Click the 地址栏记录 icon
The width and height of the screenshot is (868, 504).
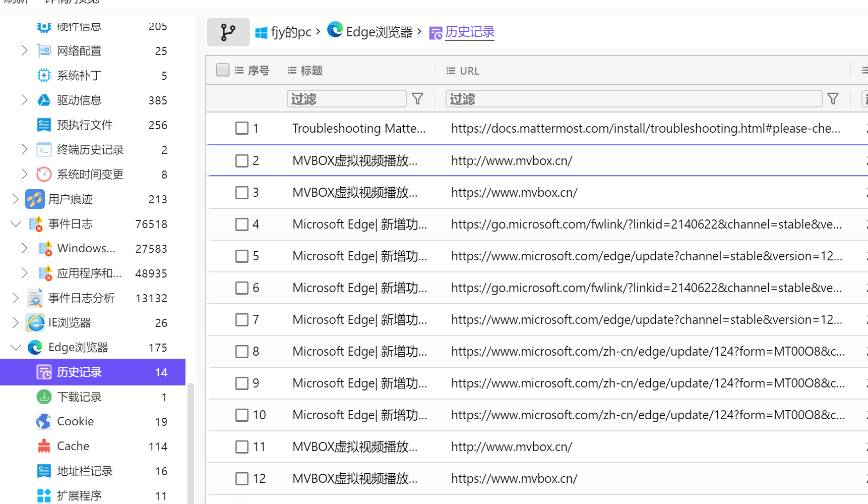(44, 471)
